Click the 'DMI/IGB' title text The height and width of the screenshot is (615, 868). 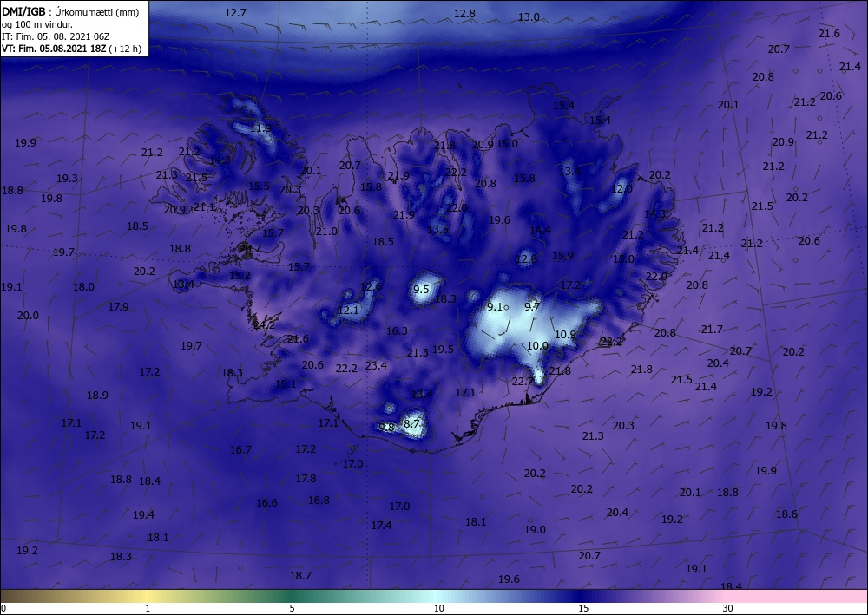[23, 12]
